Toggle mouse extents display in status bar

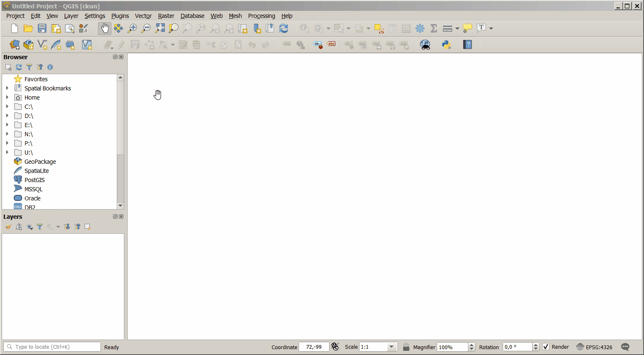coord(335,347)
